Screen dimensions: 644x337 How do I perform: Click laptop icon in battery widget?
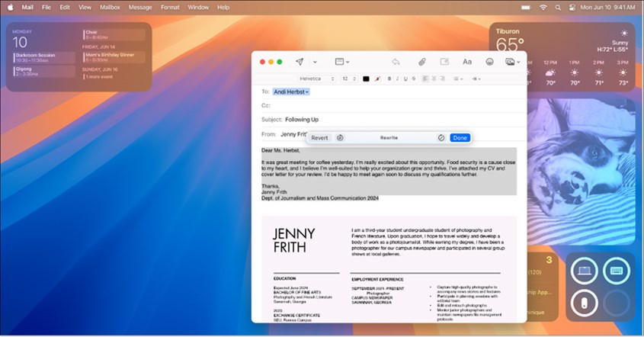pos(585,271)
